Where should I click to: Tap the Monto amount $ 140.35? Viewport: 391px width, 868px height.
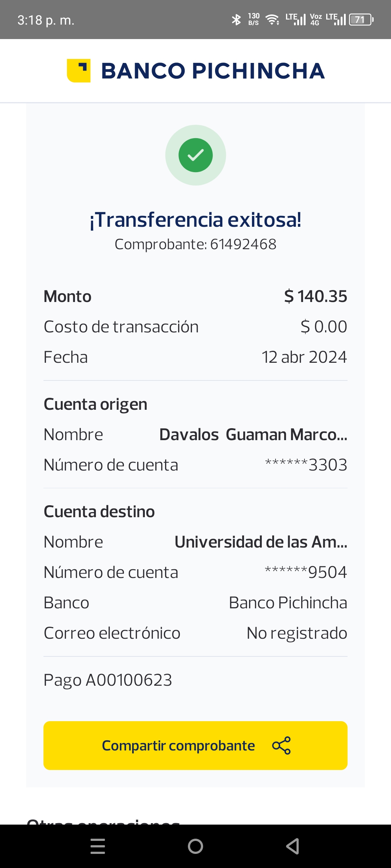pyautogui.click(x=315, y=296)
